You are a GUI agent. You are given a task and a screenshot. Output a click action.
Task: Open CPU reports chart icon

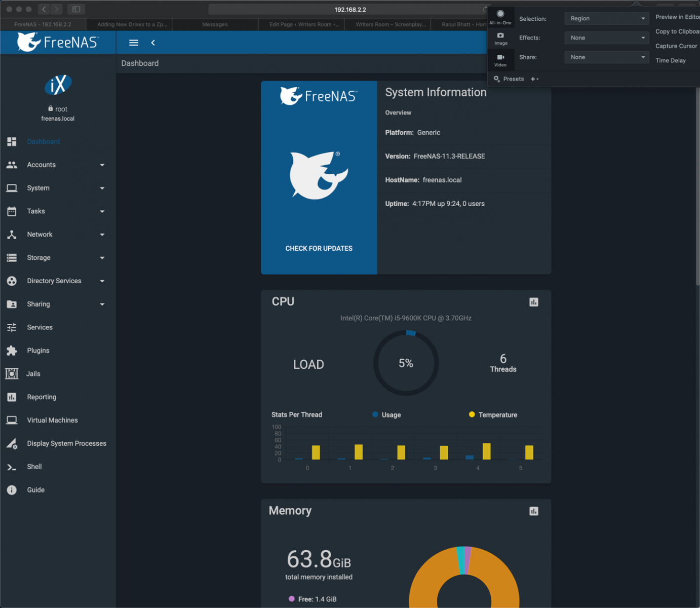click(x=534, y=302)
